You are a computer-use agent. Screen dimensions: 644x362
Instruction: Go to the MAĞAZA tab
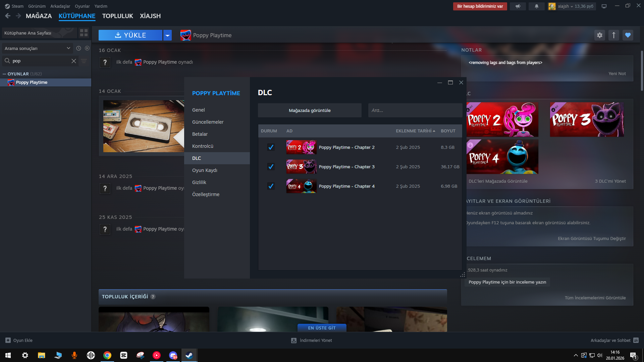[39, 16]
